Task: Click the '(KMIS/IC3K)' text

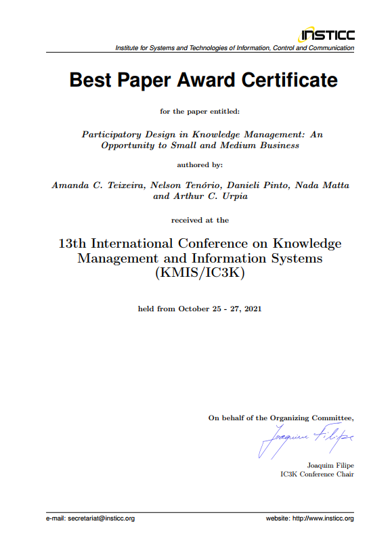Action: point(200,273)
